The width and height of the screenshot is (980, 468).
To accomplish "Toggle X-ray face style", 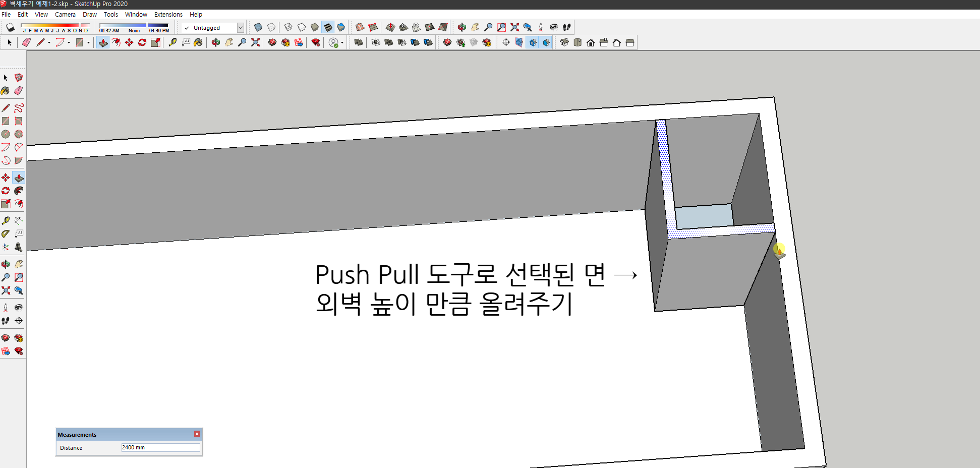I will (257, 27).
